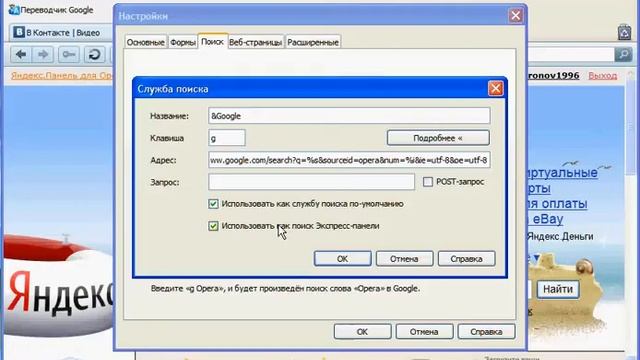This screenshot has height=360, width=640.
Task: Toggle POST-запрос checkbox
Action: (427, 182)
